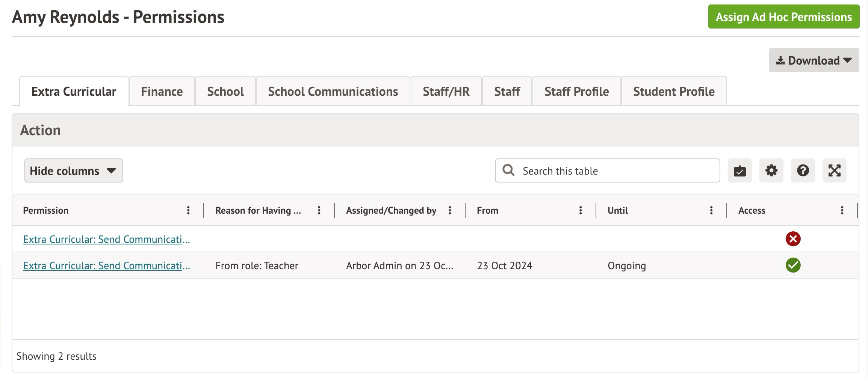868x377 pixels.
Task: Click the green tick access icon
Action: coord(793,265)
